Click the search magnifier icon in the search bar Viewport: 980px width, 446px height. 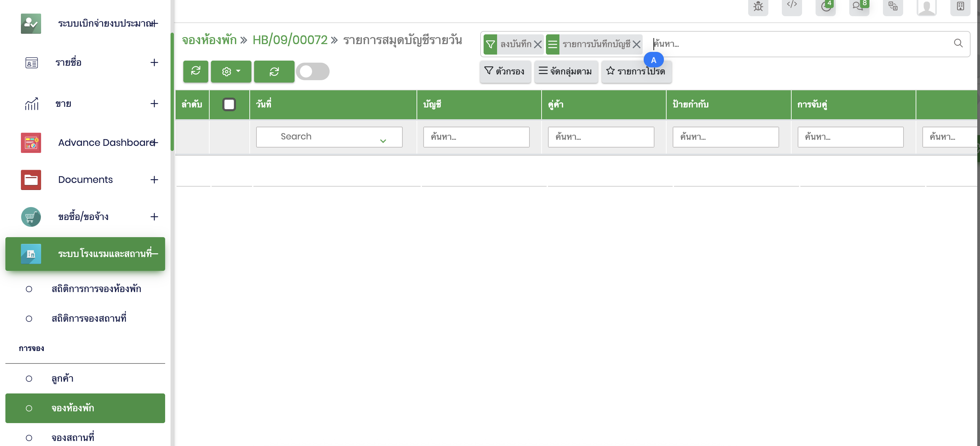click(x=958, y=43)
